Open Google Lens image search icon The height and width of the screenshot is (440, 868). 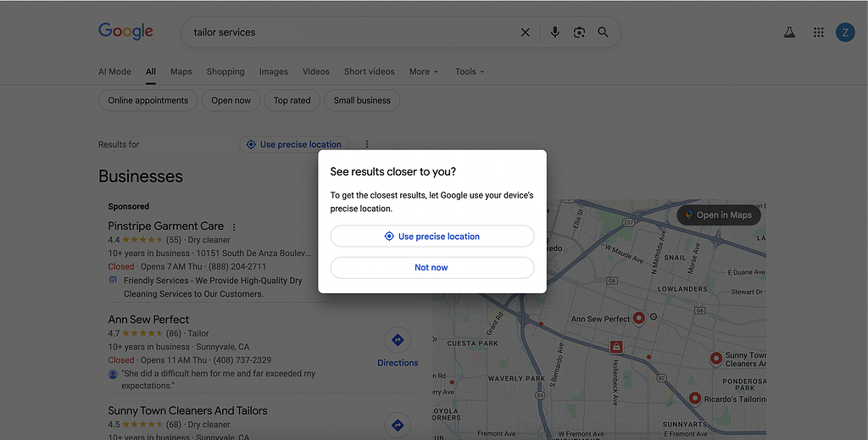point(579,33)
